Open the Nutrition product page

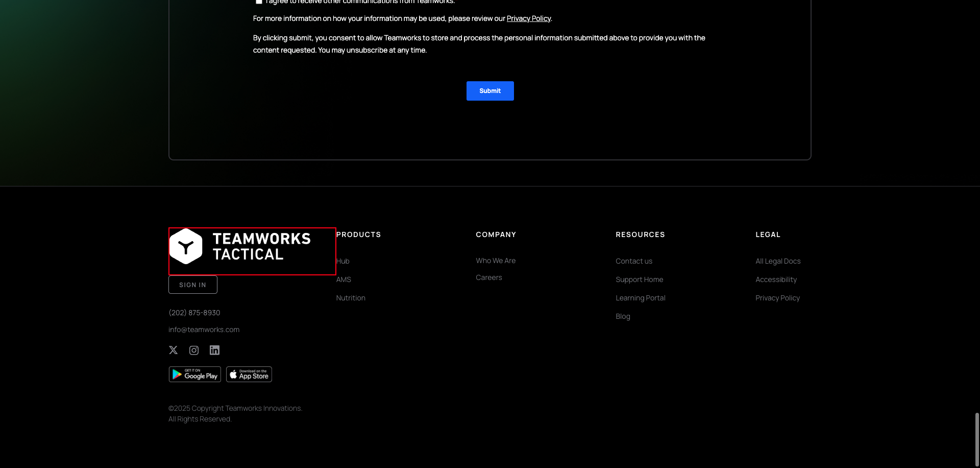click(x=351, y=298)
